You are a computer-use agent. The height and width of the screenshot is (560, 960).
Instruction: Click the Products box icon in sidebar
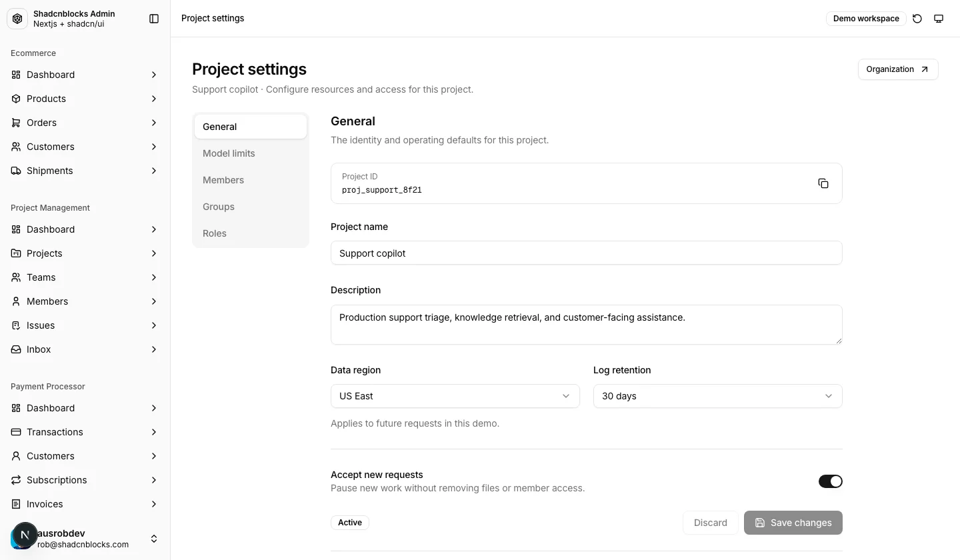click(16, 99)
